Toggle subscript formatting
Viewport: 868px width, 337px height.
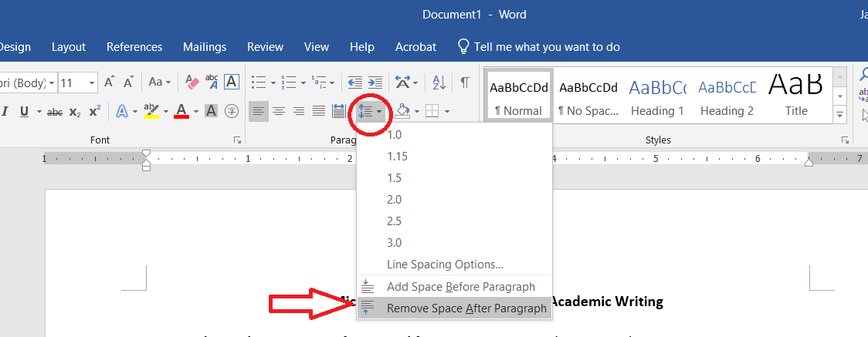pos(75,112)
